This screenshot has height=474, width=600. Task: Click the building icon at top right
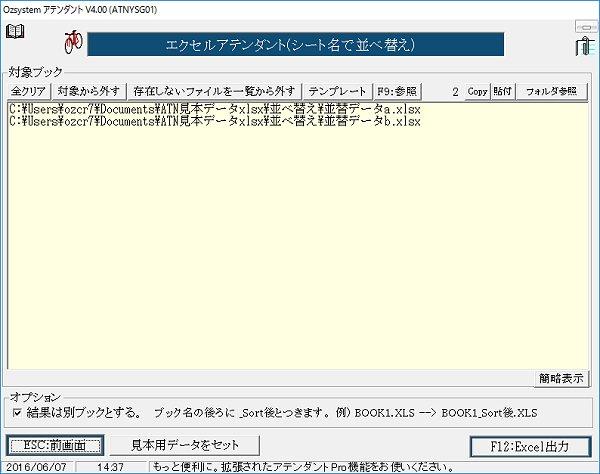coord(586,46)
